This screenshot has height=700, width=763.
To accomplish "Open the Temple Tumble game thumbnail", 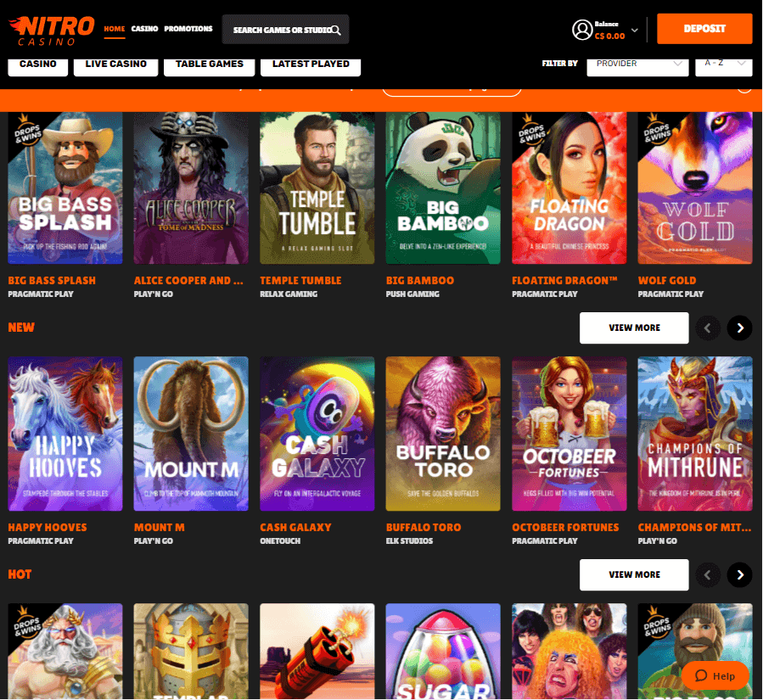I will click(x=317, y=188).
